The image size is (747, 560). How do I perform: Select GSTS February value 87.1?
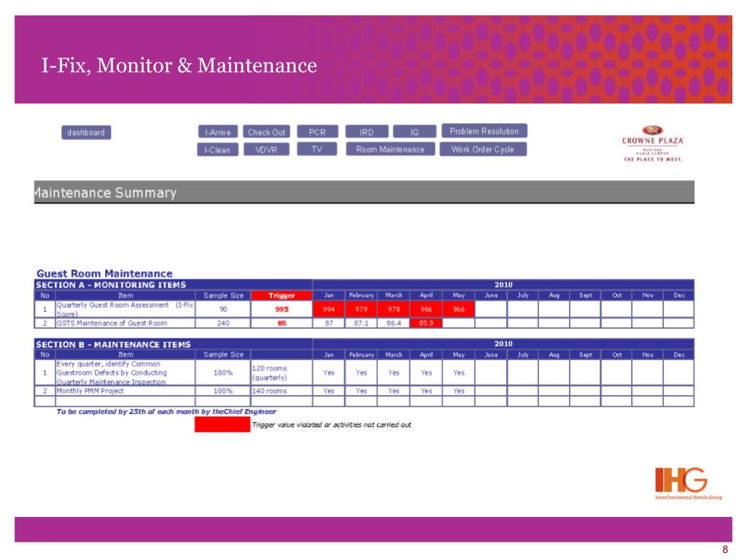pyautogui.click(x=361, y=323)
